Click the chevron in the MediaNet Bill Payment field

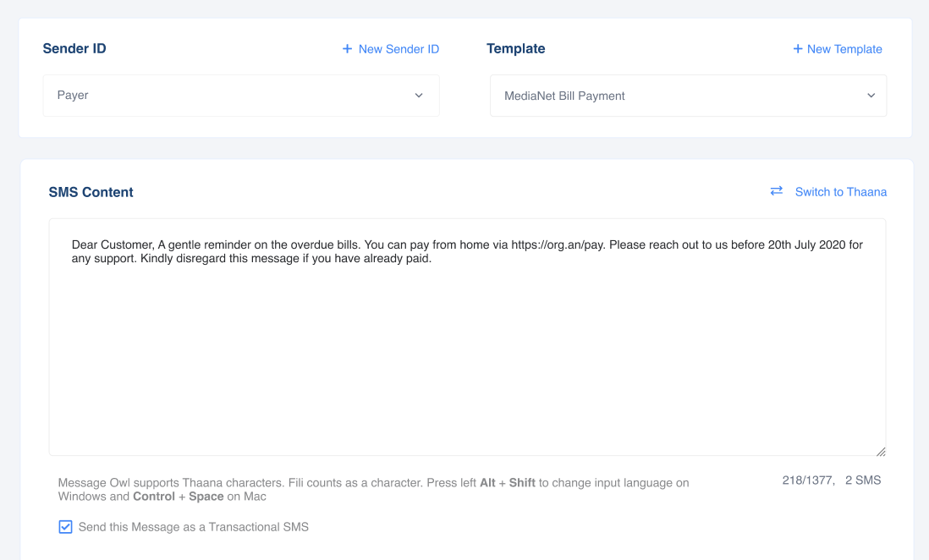point(871,96)
